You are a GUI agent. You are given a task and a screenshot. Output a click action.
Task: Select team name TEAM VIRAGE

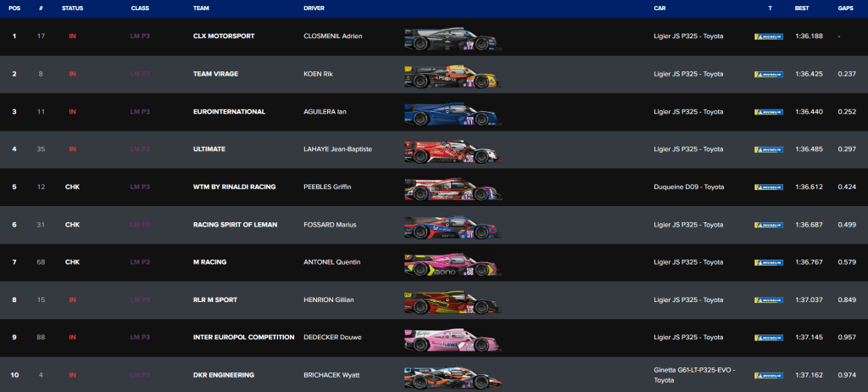pyautogui.click(x=216, y=74)
